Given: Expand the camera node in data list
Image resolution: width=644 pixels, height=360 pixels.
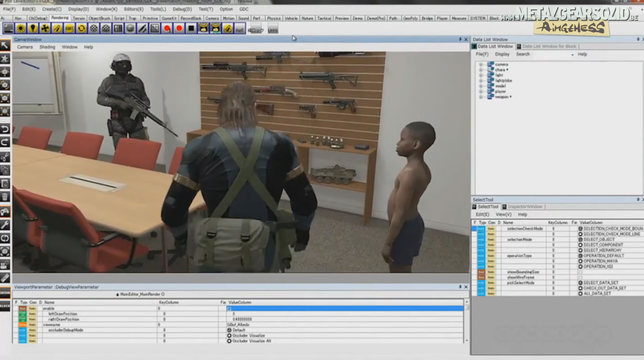Looking at the screenshot, I should tap(481, 64).
